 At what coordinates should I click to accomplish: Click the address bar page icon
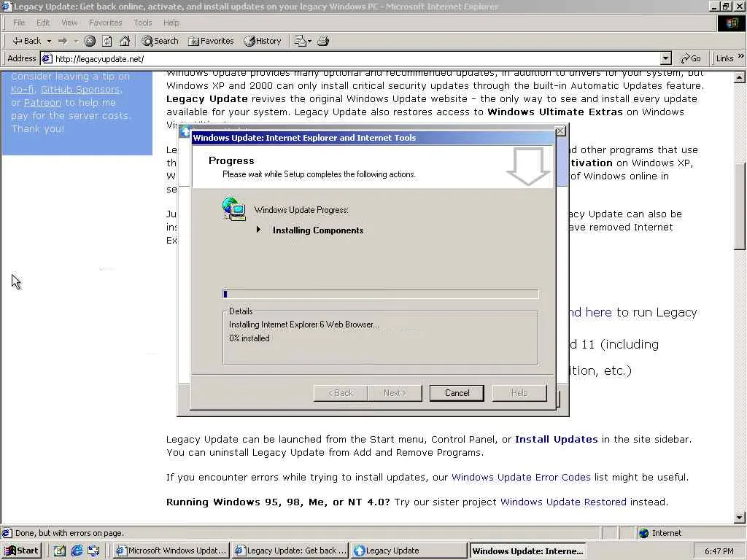[47, 58]
